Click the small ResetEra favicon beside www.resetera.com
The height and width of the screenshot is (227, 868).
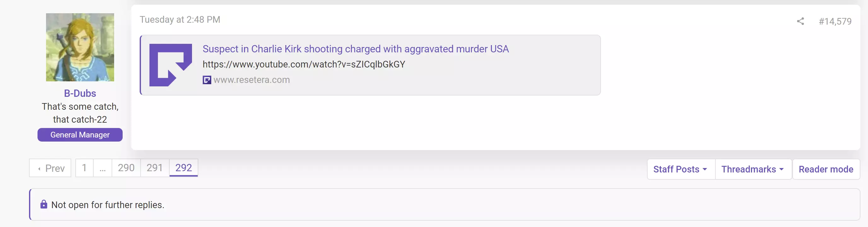[x=207, y=80]
